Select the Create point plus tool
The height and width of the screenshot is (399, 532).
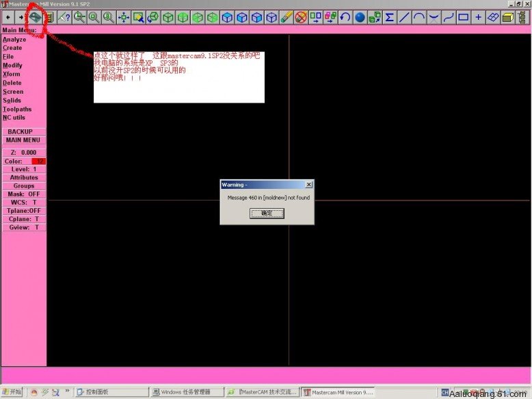pos(478,17)
